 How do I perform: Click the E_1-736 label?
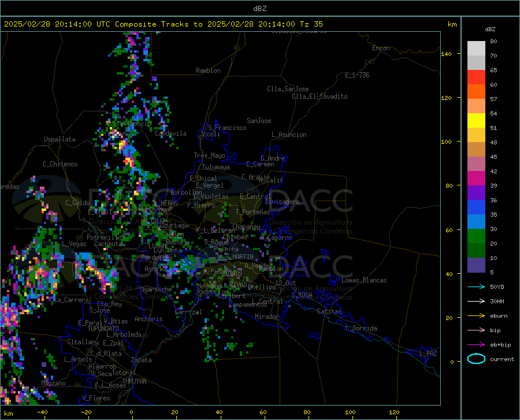[357, 75]
